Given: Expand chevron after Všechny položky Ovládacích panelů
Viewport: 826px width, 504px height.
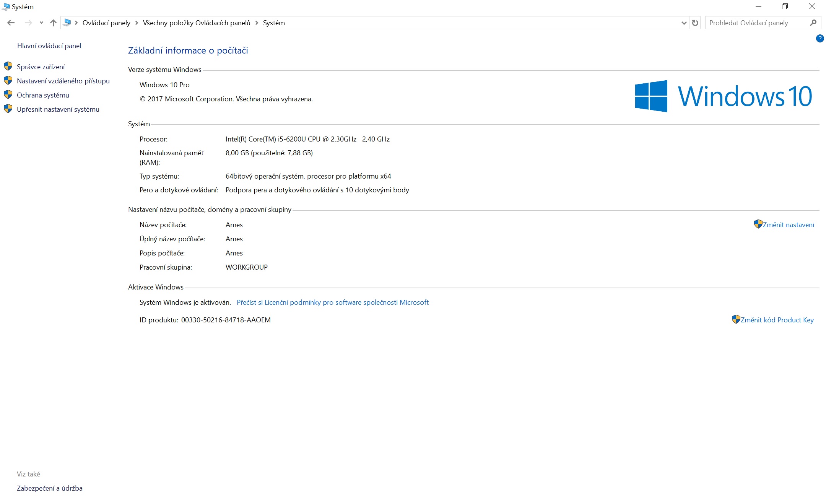Looking at the screenshot, I should pyautogui.click(x=257, y=23).
